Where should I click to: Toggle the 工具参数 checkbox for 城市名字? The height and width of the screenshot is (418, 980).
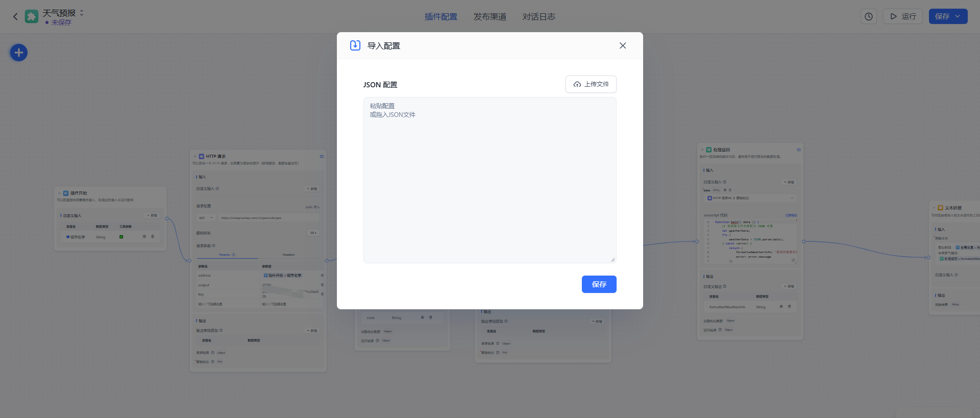click(121, 237)
